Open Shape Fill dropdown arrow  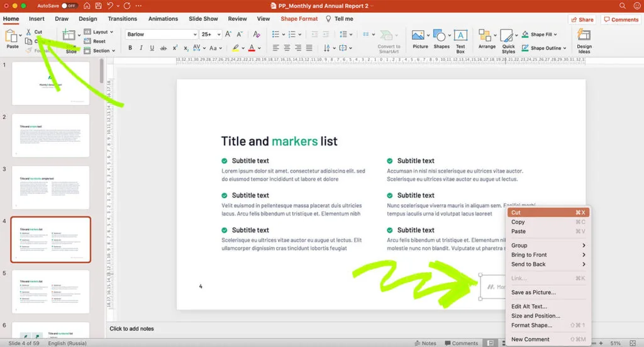click(555, 35)
